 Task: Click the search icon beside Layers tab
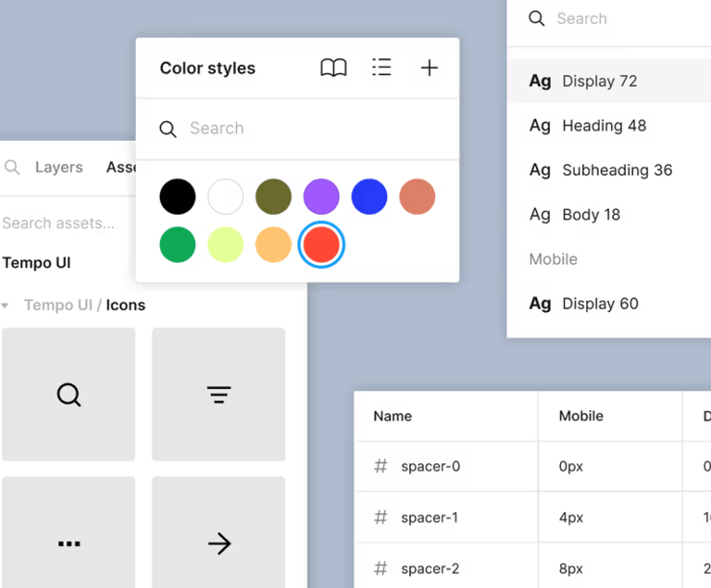(12, 167)
